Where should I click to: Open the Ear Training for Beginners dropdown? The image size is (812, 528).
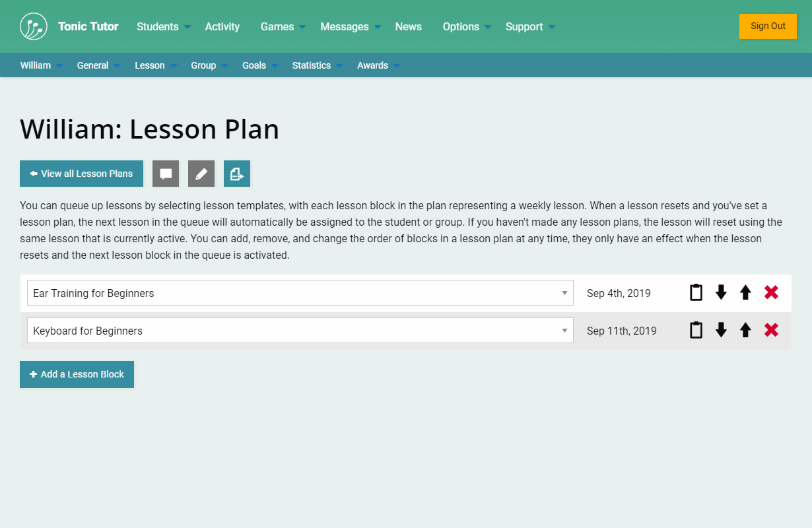300,293
